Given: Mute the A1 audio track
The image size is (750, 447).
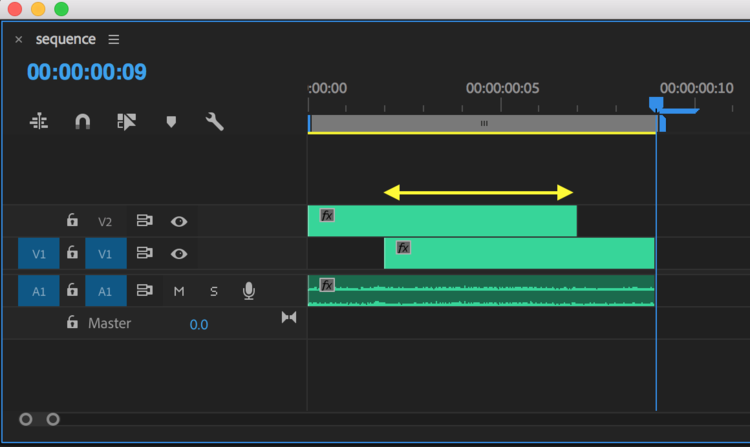Looking at the screenshot, I should point(179,291).
